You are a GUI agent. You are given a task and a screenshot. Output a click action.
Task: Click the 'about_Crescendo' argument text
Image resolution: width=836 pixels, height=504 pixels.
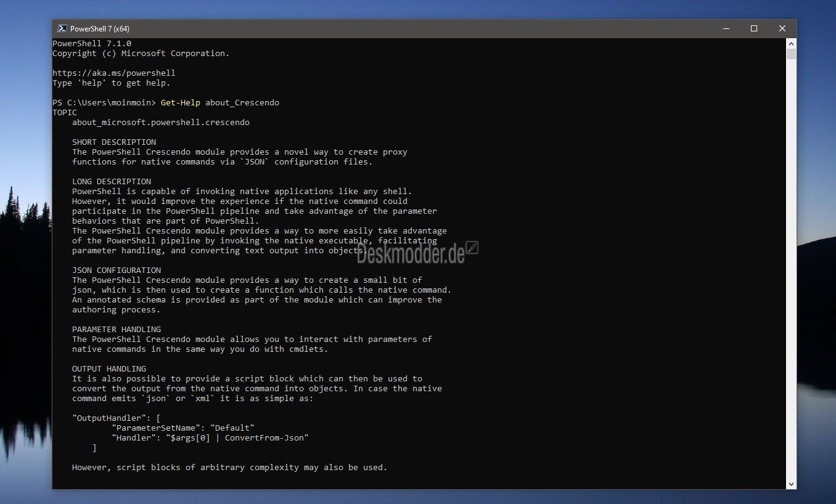(x=242, y=102)
